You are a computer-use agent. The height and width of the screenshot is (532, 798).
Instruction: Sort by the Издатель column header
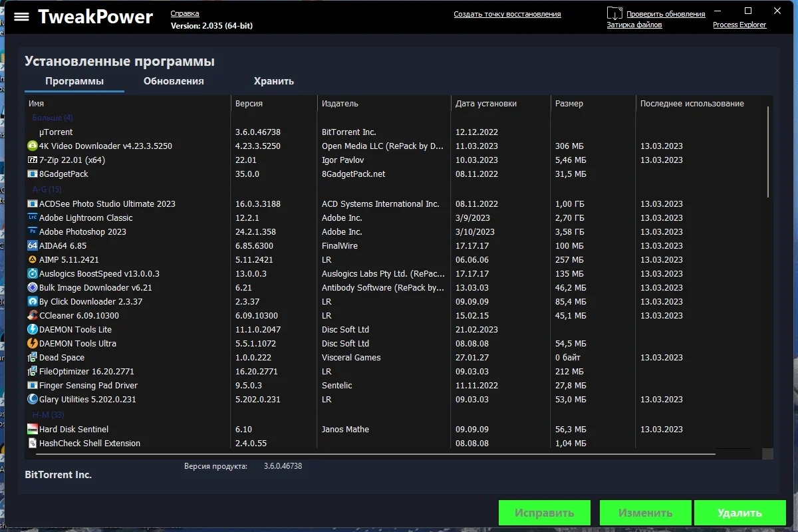point(384,104)
